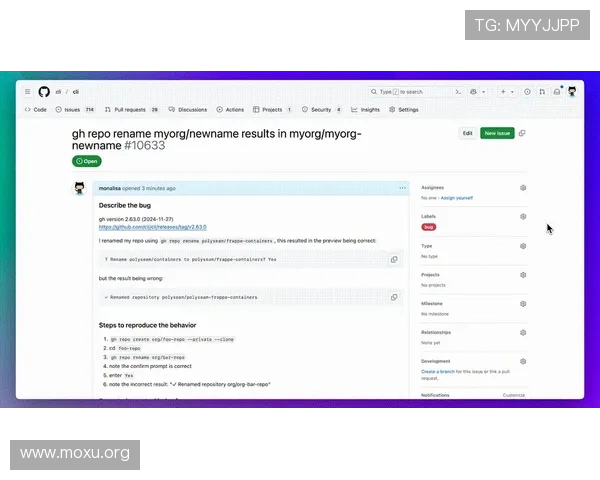Click the Milestone gear icon
This screenshot has height=480, width=600.
pyautogui.click(x=523, y=303)
